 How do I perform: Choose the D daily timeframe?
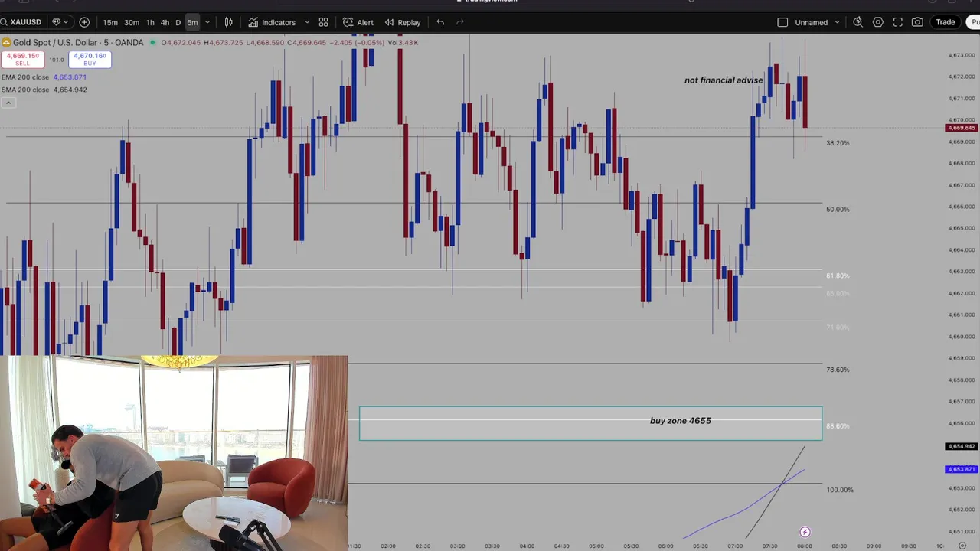[178, 22]
